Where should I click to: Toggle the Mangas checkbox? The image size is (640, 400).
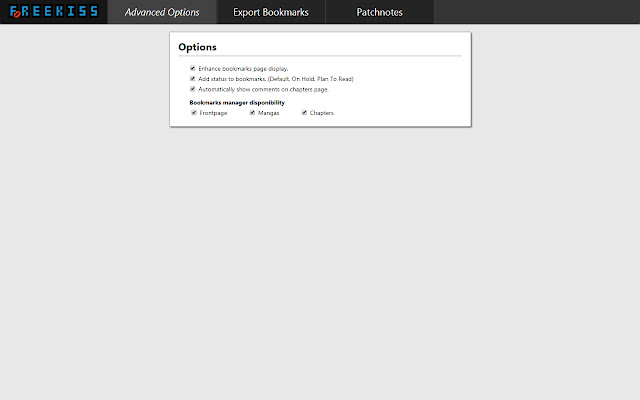coord(252,113)
